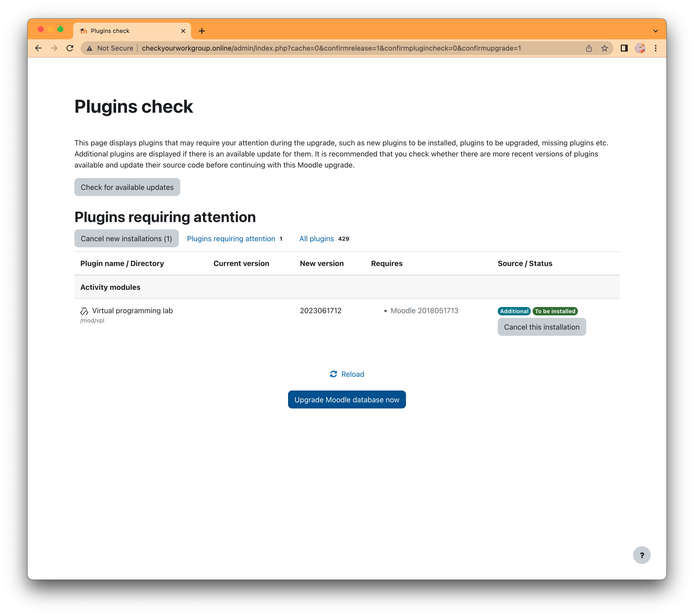The height and width of the screenshot is (616, 694).
Task: Click the browser menu three-dot icon
Action: click(656, 48)
